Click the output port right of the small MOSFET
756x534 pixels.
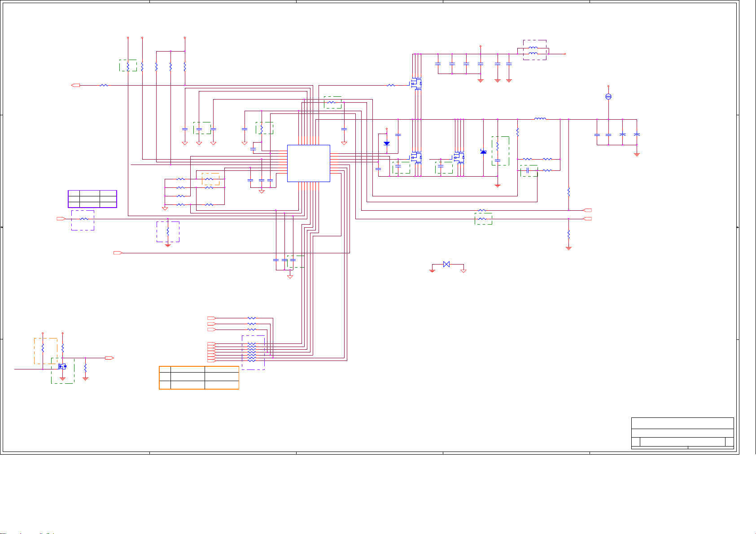point(109,358)
